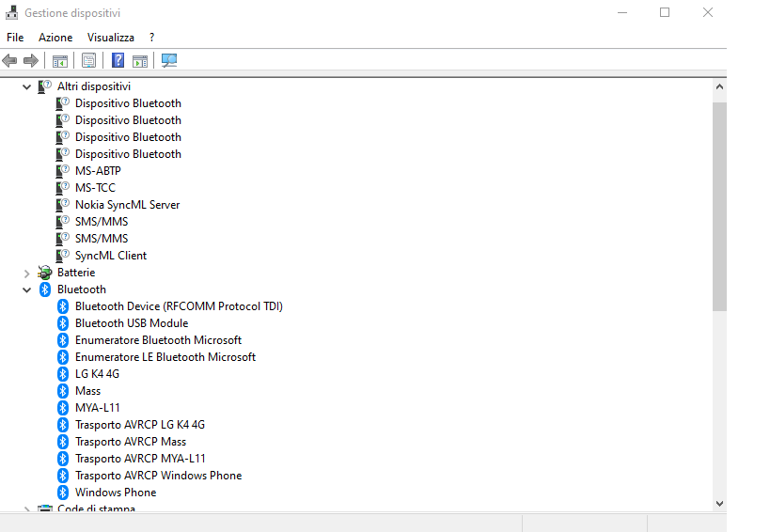Toggle the show/hide action pane icon

[140, 61]
